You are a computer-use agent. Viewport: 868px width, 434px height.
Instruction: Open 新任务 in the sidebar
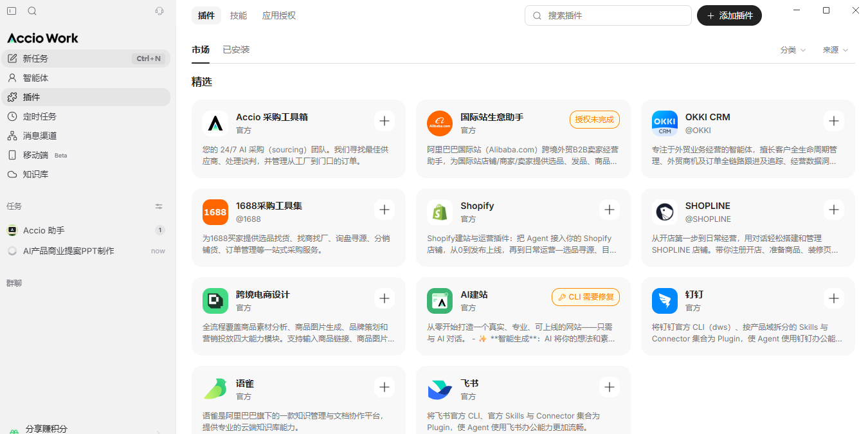(x=85, y=59)
